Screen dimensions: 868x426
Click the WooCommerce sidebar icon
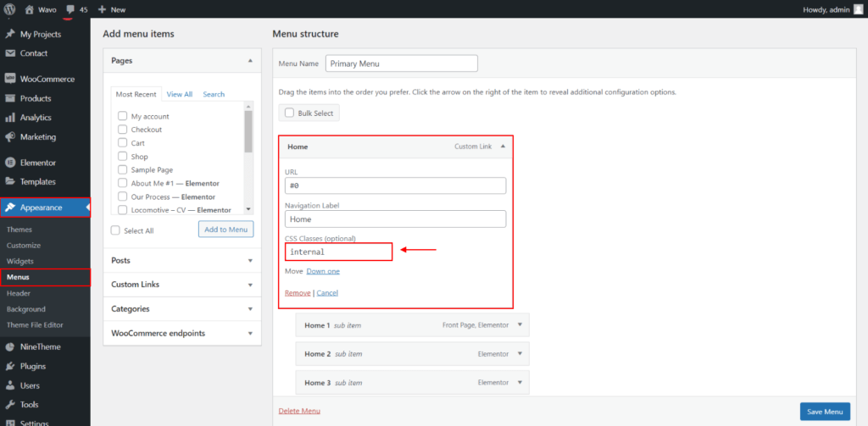tap(10, 79)
